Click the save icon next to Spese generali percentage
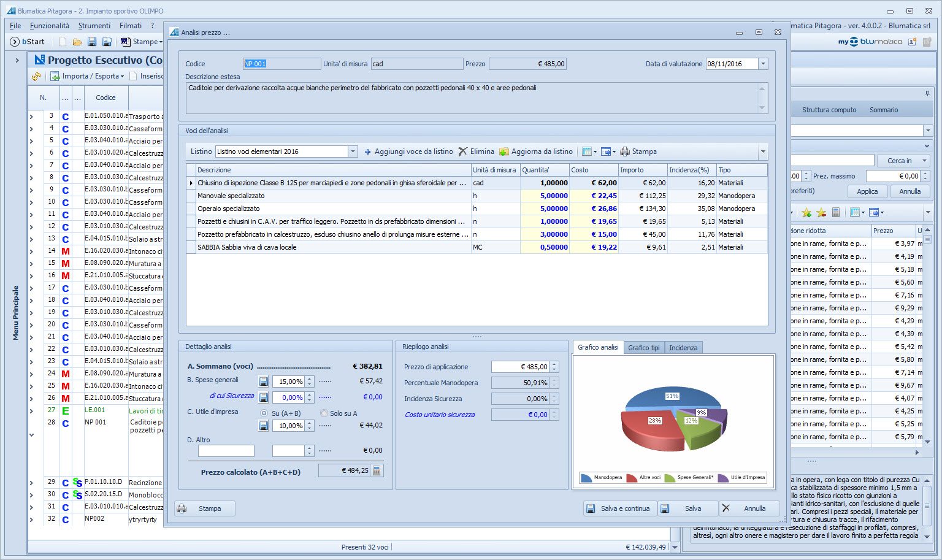The height and width of the screenshot is (560, 942). coord(264,382)
